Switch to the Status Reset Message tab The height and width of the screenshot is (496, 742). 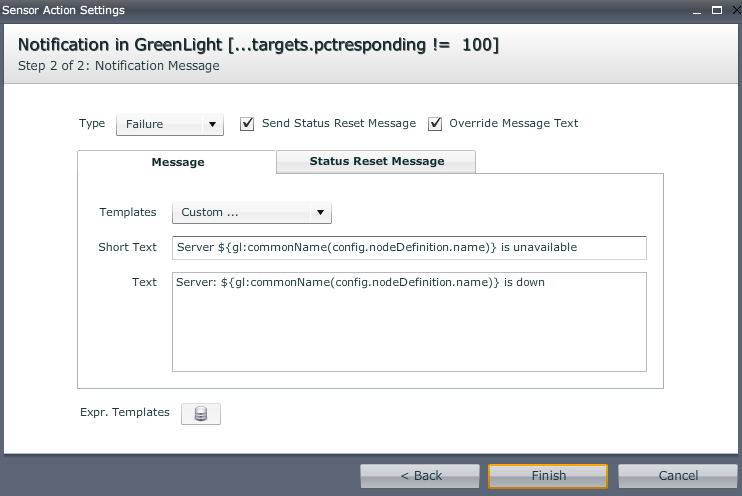[376, 161]
